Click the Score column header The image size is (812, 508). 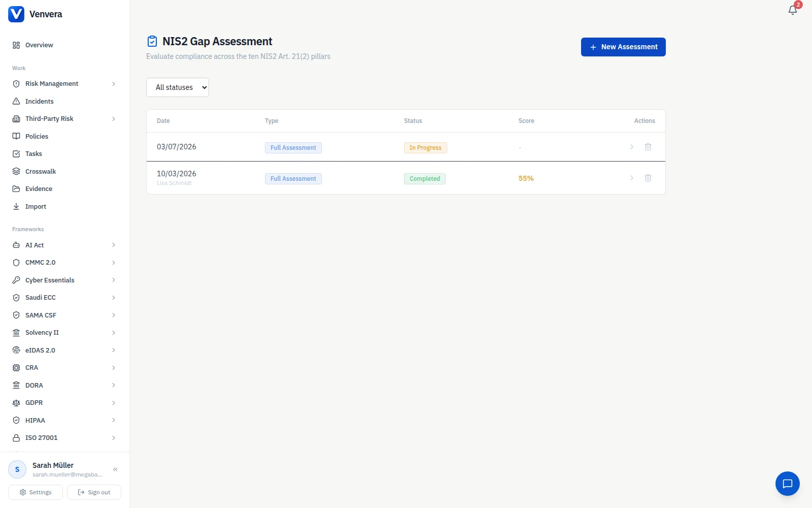pos(526,121)
